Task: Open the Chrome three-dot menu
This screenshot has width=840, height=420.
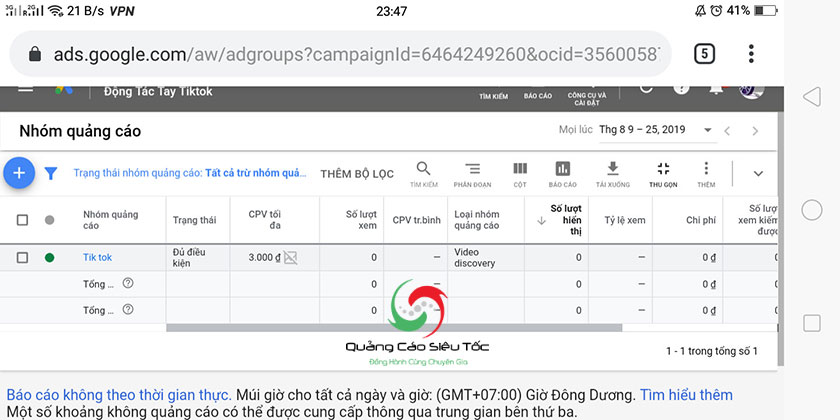Action: (751, 54)
